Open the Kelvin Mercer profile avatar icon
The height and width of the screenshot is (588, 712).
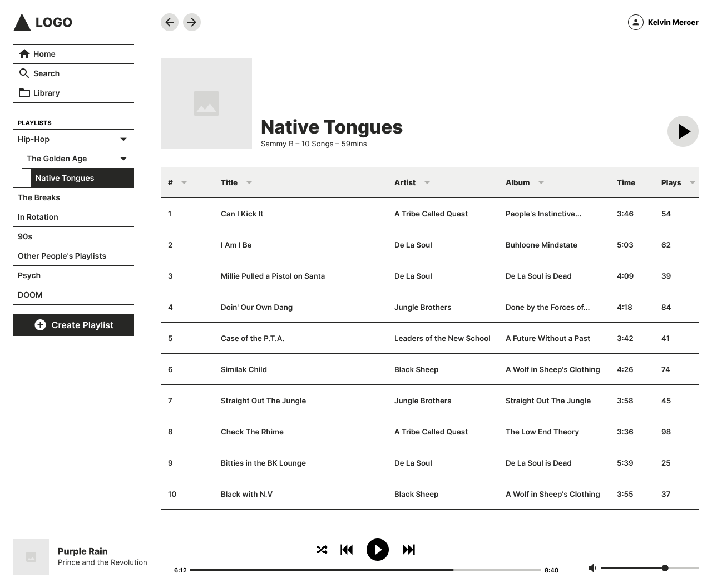tap(636, 22)
